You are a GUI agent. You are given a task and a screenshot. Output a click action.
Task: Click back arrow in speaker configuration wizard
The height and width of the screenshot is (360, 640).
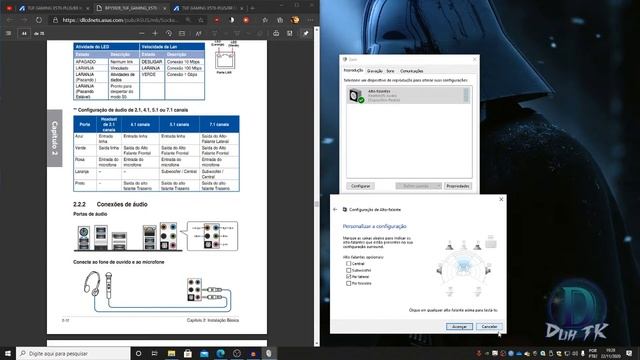(x=335, y=209)
